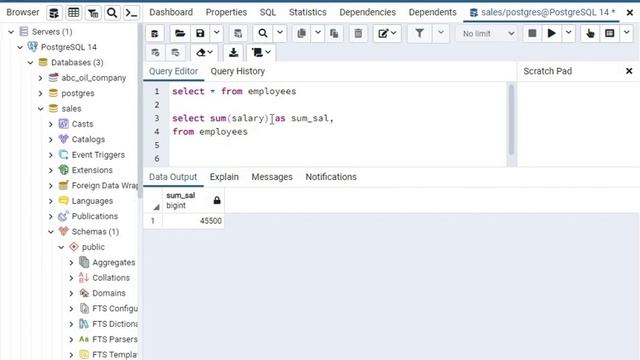640x360 pixels.
Task: Click the Open File folder icon
Action: pyautogui.click(x=180, y=33)
